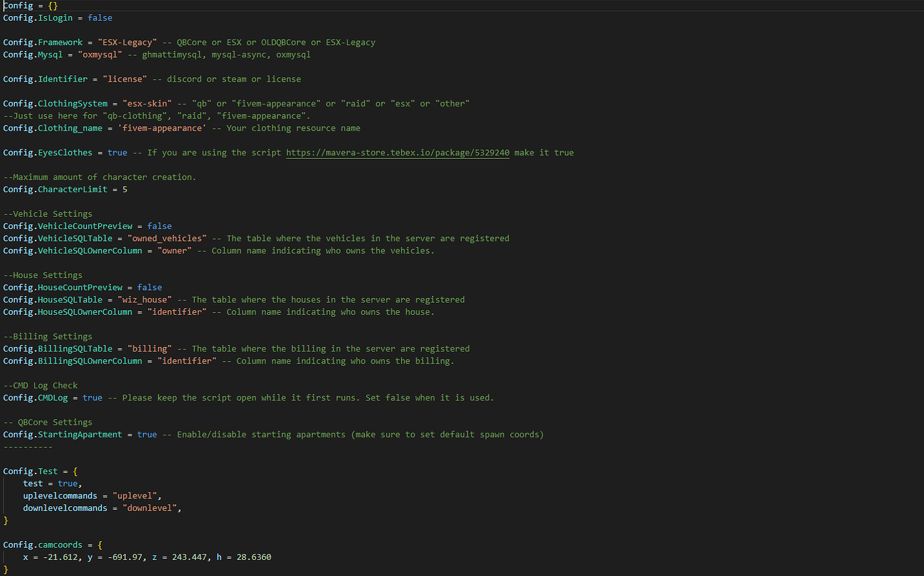The height and width of the screenshot is (576, 924).
Task: Click the CharacterLimit number 5
Action: pyautogui.click(x=125, y=190)
